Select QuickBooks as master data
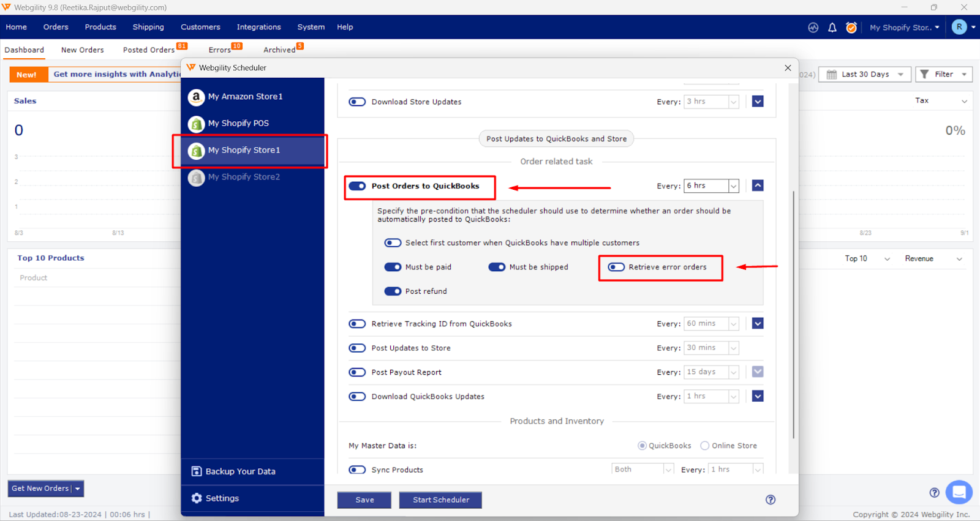This screenshot has width=980, height=521. pyautogui.click(x=642, y=446)
